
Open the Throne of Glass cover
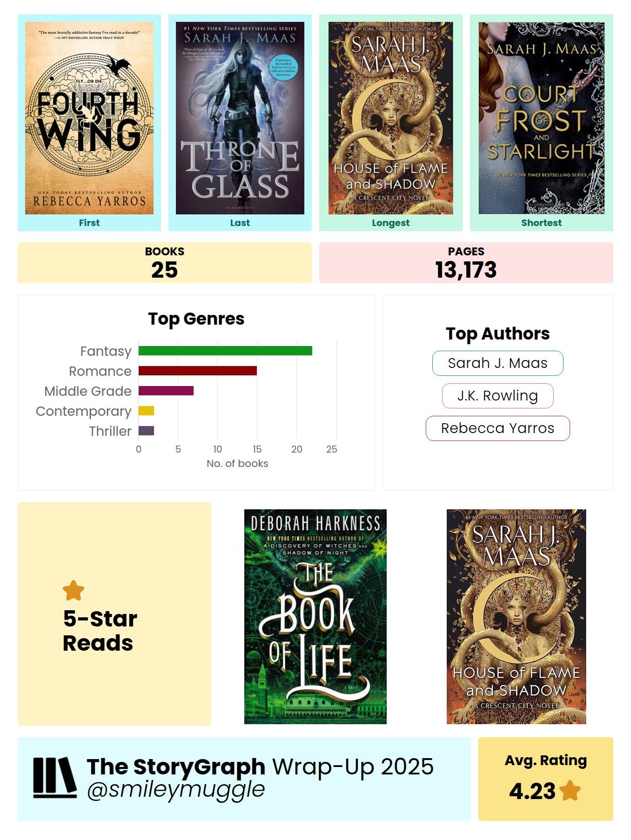tap(240, 118)
